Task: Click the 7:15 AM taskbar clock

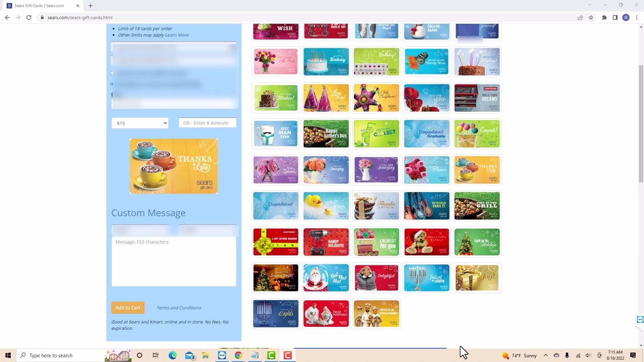Action: click(x=615, y=355)
